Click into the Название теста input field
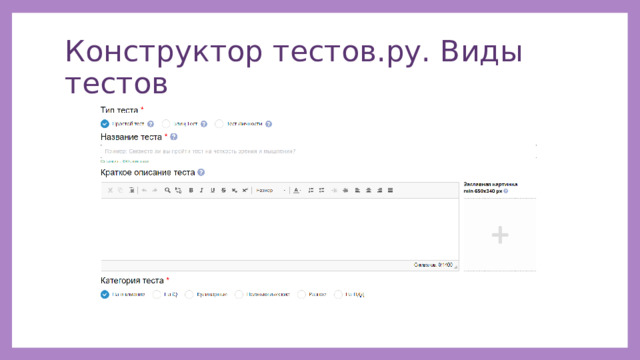This screenshot has width=640, height=360. click(318, 151)
